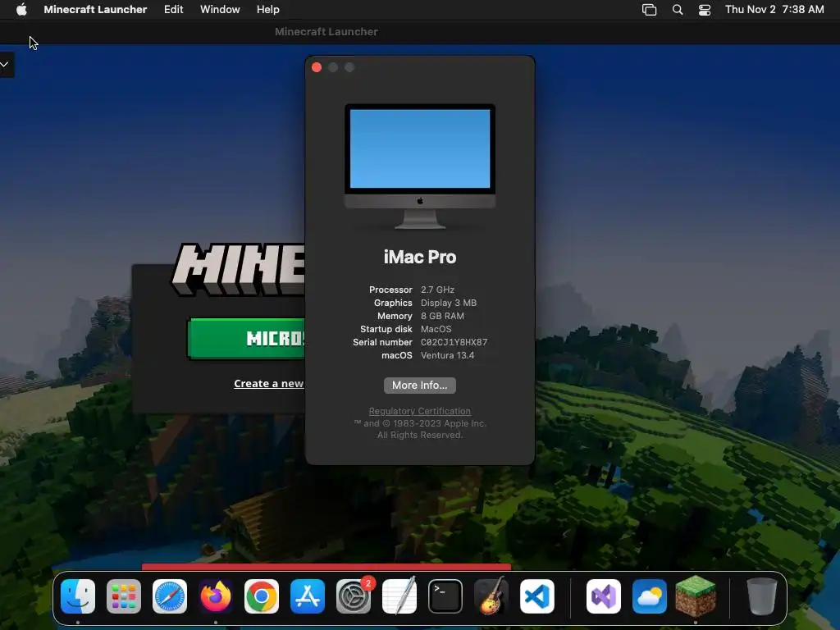Open the Minecraft Launcher menu
Viewport: 840px width, 630px height.
pos(95,10)
